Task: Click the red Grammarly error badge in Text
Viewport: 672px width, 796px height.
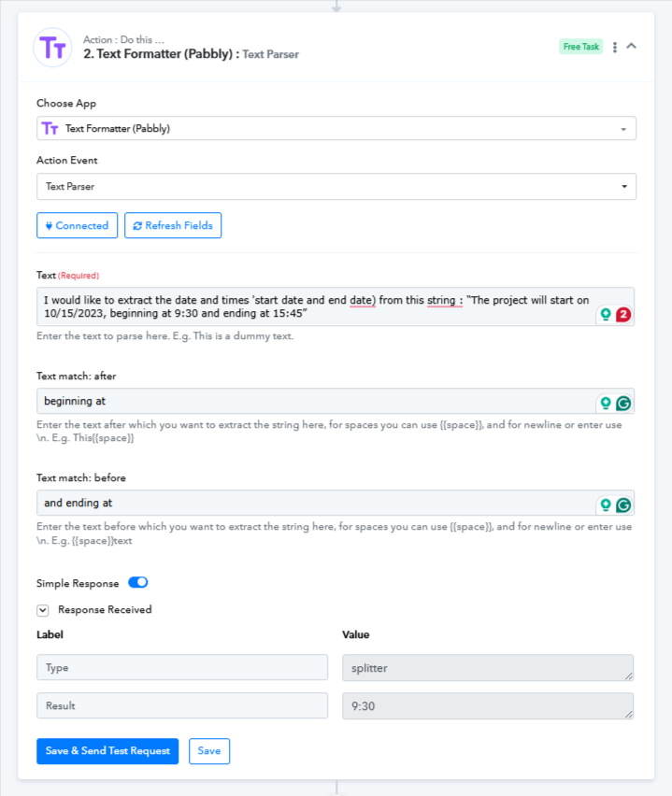Action: coord(623,315)
